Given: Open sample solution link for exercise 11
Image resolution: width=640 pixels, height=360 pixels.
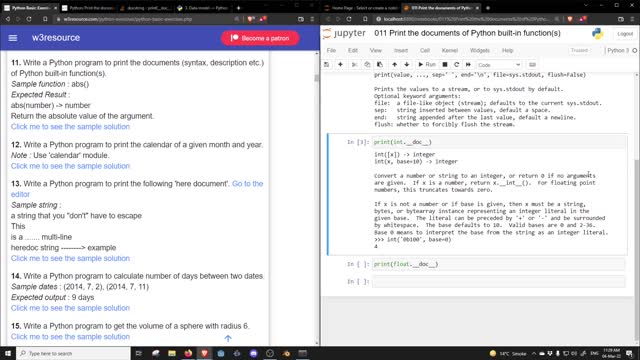Looking at the screenshot, I should 70,127.
